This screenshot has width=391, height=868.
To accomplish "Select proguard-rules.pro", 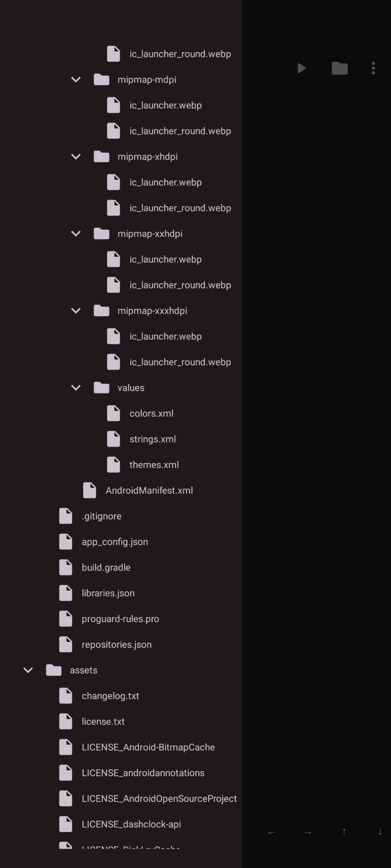I will [x=120, y=618].
